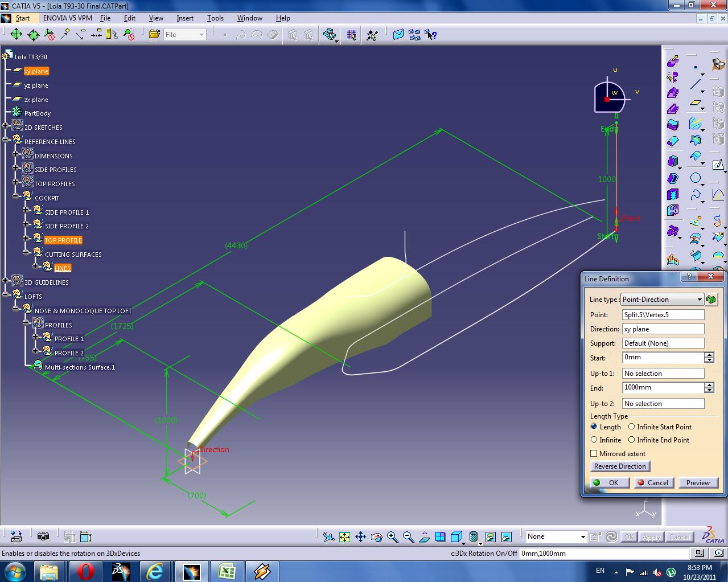
Task: Switch to Isometric View
Action: click(456, 536)
